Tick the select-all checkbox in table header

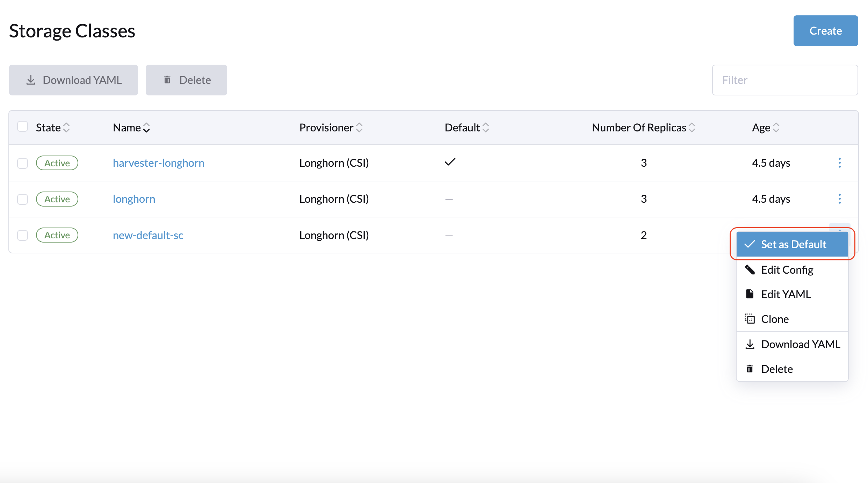pyautogui.click(x=23, y=127)
